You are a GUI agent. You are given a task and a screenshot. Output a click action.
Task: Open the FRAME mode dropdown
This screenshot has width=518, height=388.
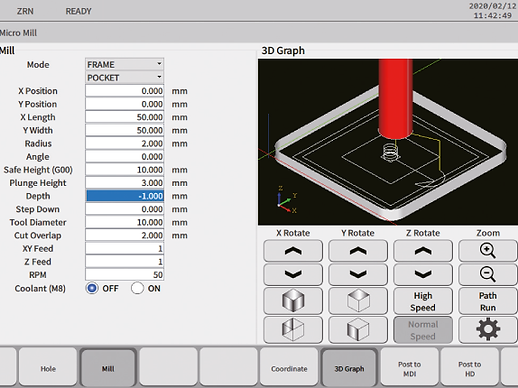pos(124,64)
